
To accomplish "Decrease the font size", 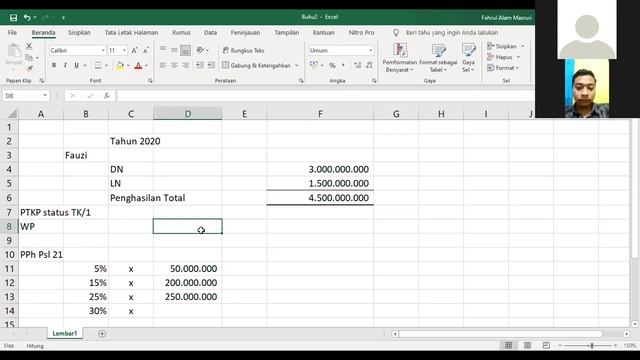I will (x=146, y=50).
